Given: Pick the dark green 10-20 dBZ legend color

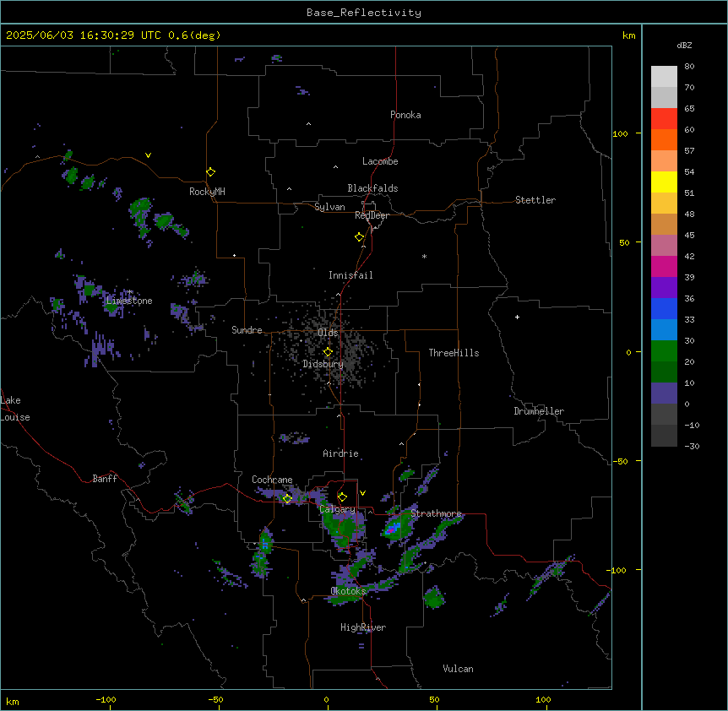Looking at the screenshot, I should (x=664, y=372).
